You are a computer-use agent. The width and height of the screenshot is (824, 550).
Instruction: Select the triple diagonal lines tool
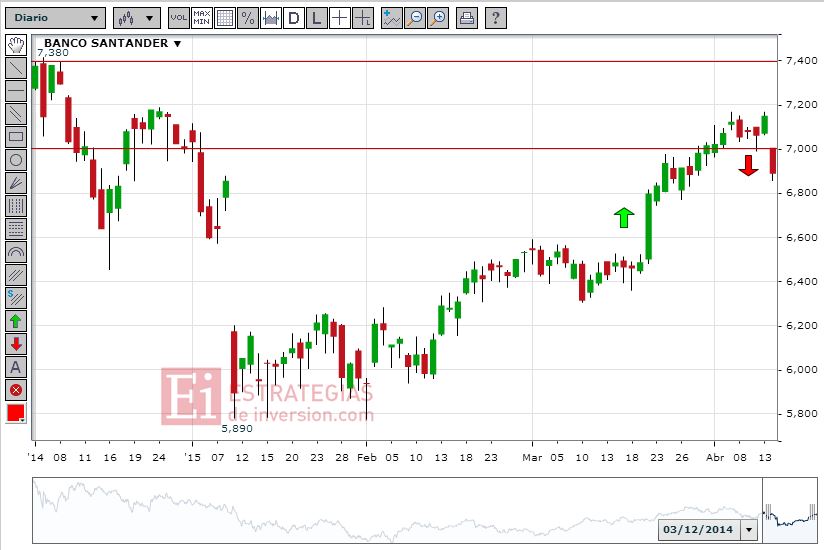(16, 275)
